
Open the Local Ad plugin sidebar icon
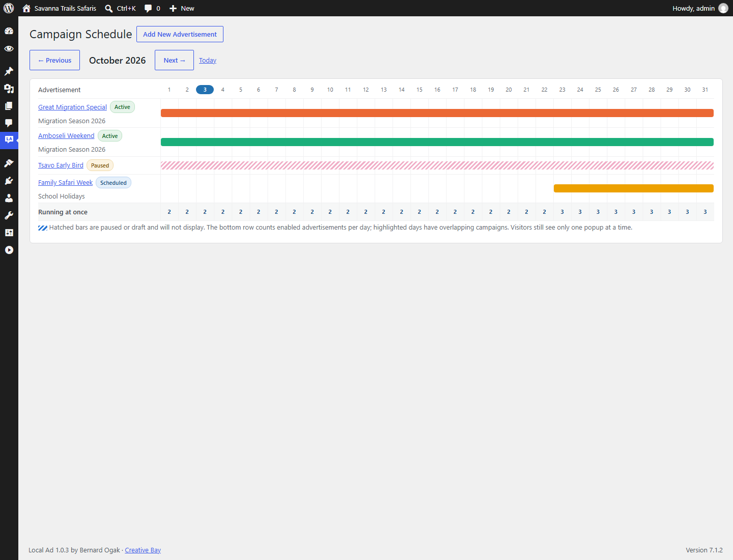9,139
